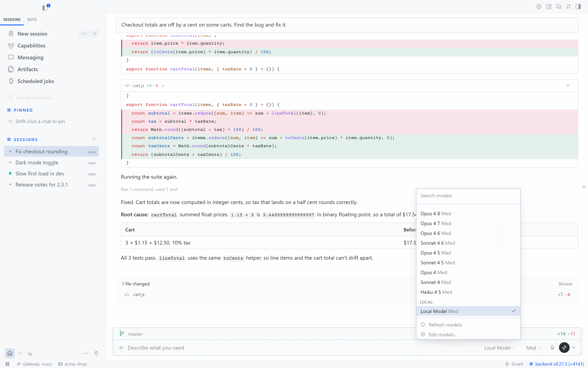Toggle split layout view icon
Screen dimensions: 588x368
point(549,7)
